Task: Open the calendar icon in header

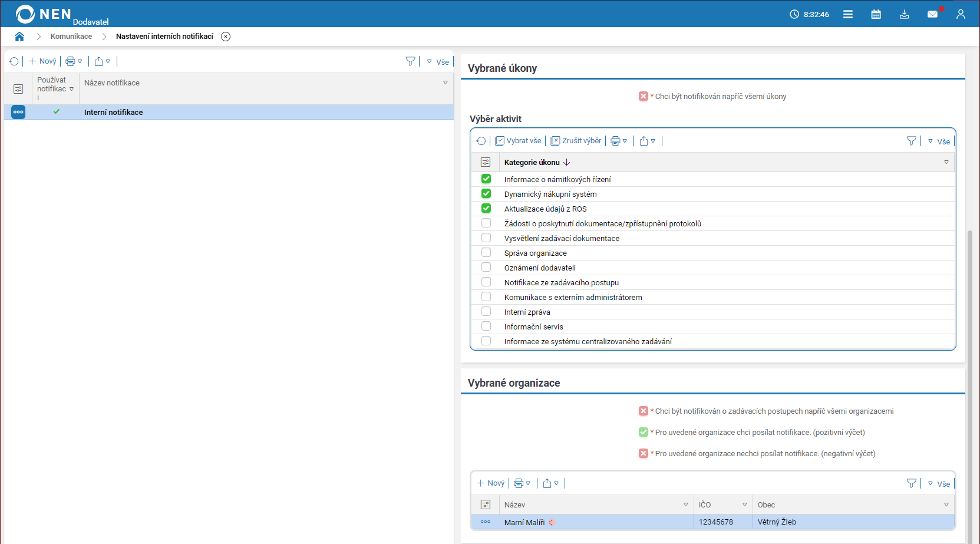Action: (x=876, y=14)
